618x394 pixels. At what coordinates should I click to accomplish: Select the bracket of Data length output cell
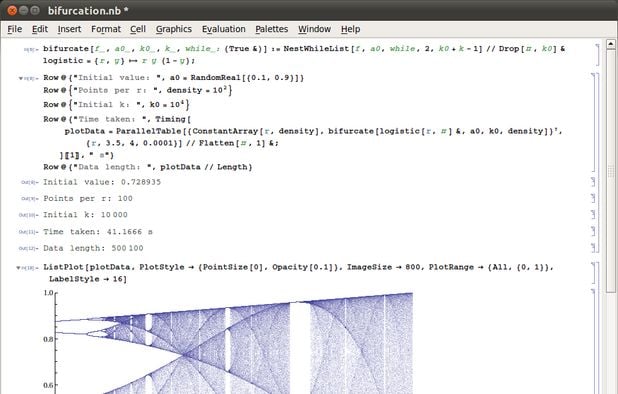(x=593, y=247)
